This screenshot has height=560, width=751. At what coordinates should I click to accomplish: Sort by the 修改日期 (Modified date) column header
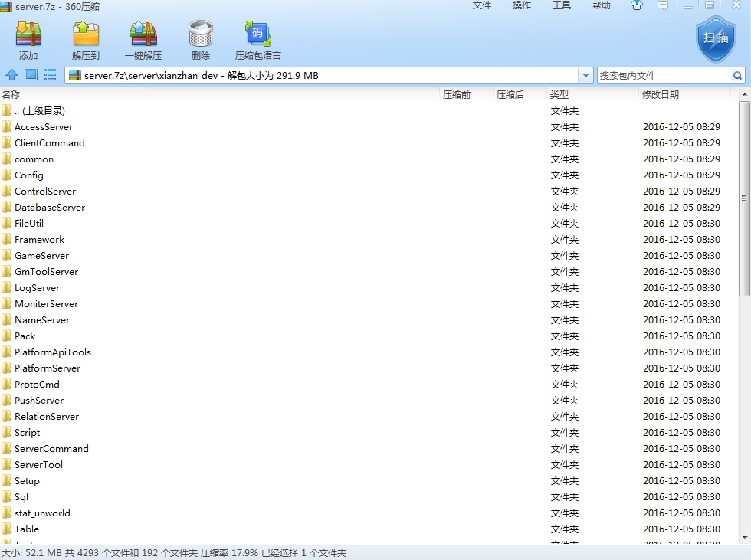660,95
